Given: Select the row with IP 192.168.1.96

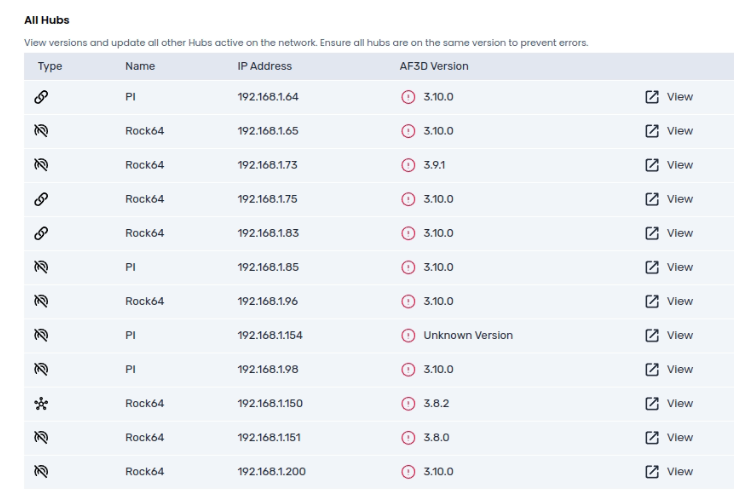Looking at the screenshot, I should [x=268, y=301].
